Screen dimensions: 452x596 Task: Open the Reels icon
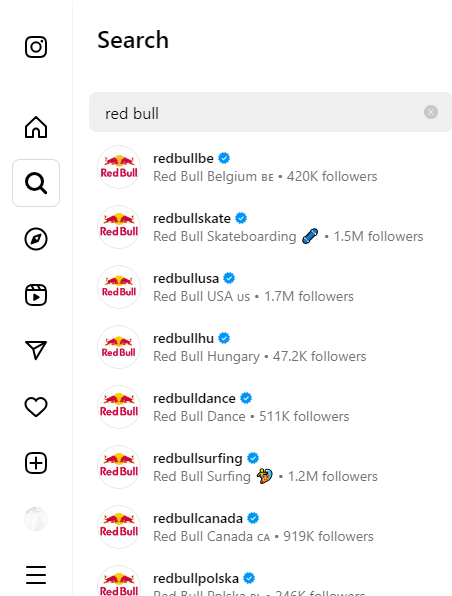[x=36, y=295]
